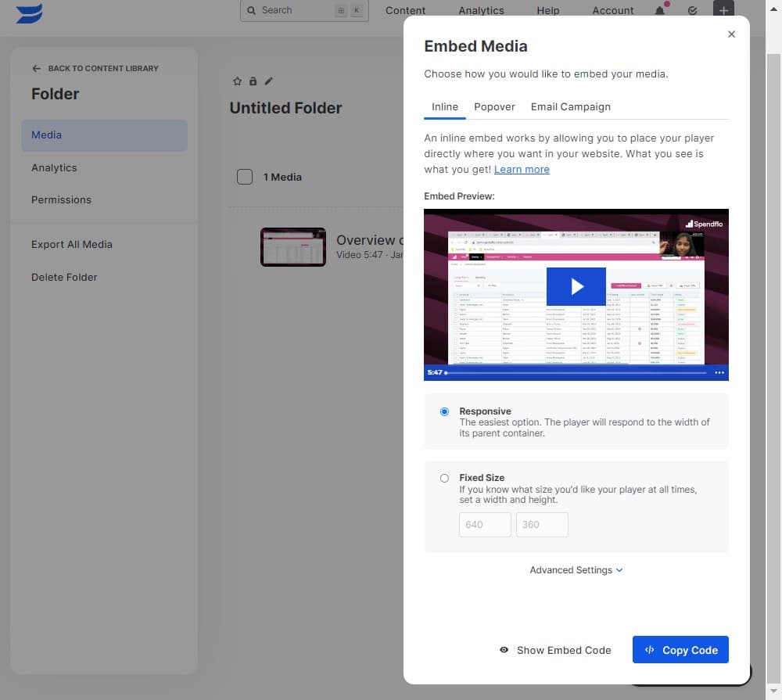Image resolution: width=782 pixels, height=700 pixels.
Task: Open notifications via the bell icon
Action: (x=659, y=11)
